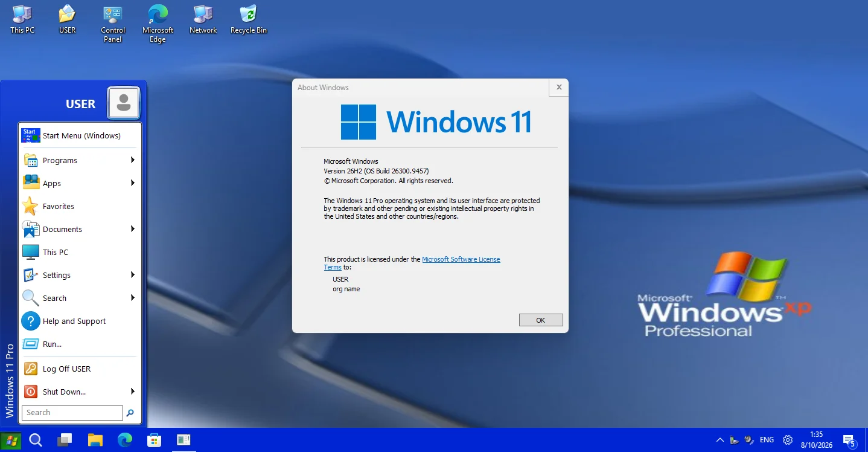The height and width of the screenshot is (452, 868).
Task: Focus the Start menu Search box
Action: pyautogui.click(x=72, y=413)
